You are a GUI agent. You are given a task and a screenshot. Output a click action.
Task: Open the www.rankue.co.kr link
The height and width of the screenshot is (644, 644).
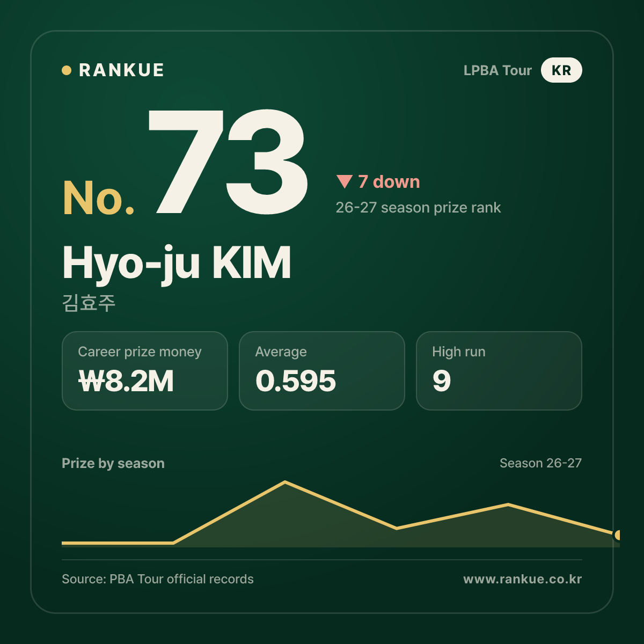pyautogui.click(x=523, y=579)
